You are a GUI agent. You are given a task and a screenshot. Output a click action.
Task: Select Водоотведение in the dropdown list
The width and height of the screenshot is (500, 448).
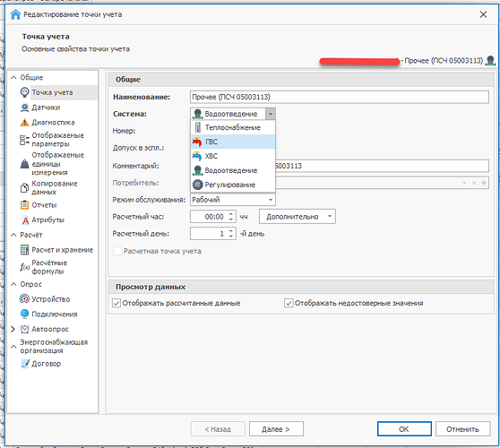point(233,170)
